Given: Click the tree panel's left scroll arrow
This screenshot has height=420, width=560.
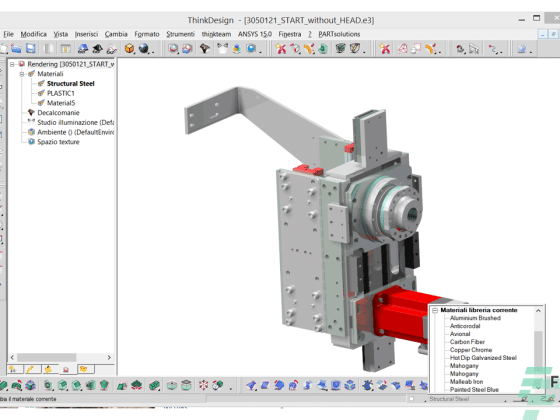Looking at the screenshot, I should point(12,357).
